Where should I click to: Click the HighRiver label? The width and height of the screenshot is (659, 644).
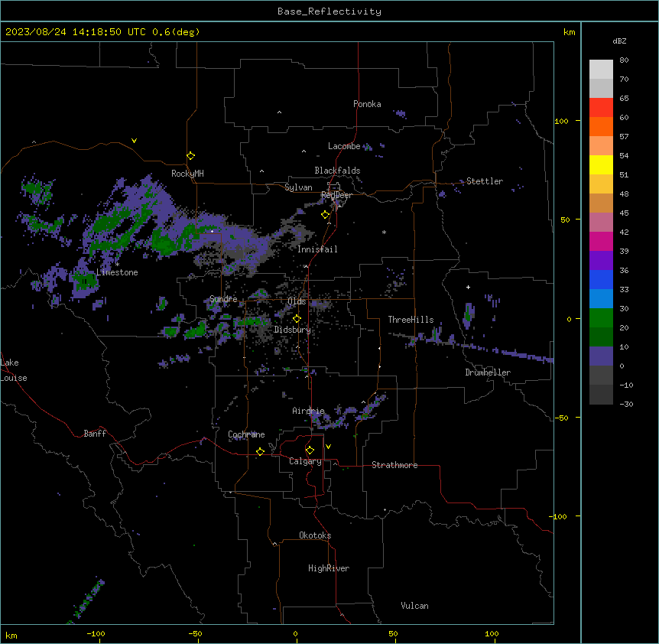point(329,568)
